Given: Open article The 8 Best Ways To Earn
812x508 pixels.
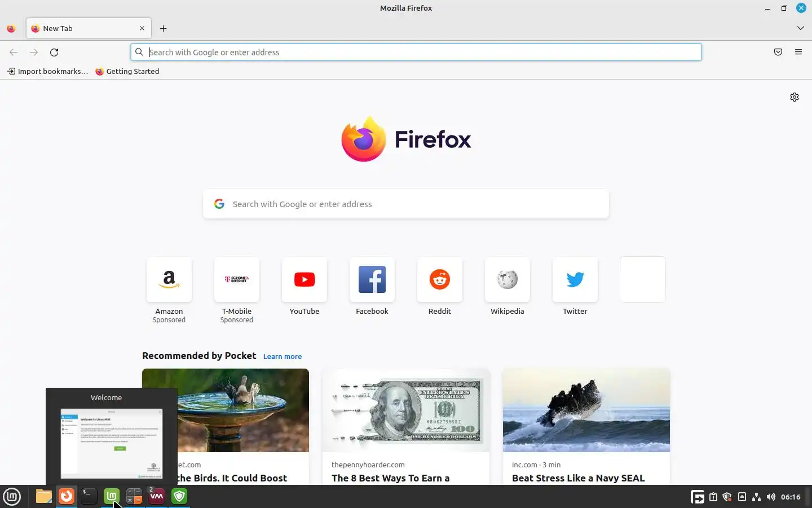Looking at the screenshot, I should tap(390, 478).
